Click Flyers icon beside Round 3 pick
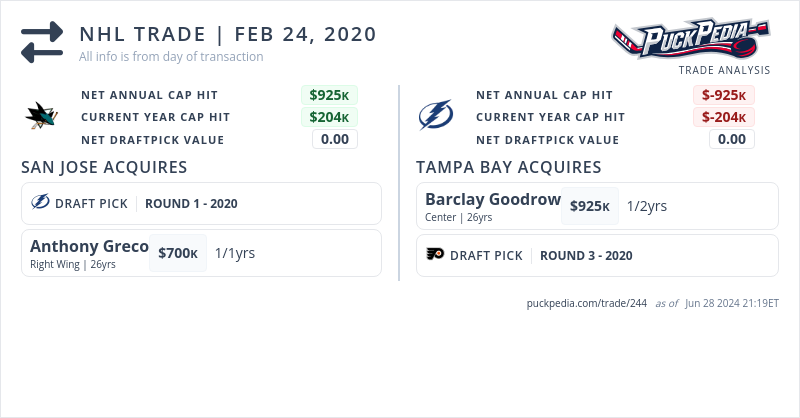 tap(435, 255)
